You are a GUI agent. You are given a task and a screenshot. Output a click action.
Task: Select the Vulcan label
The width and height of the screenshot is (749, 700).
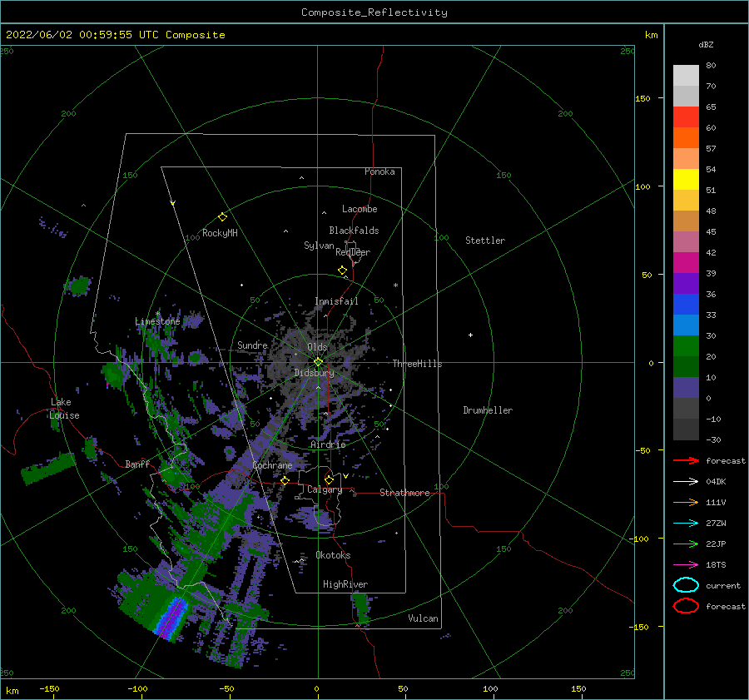click(424, 618)
